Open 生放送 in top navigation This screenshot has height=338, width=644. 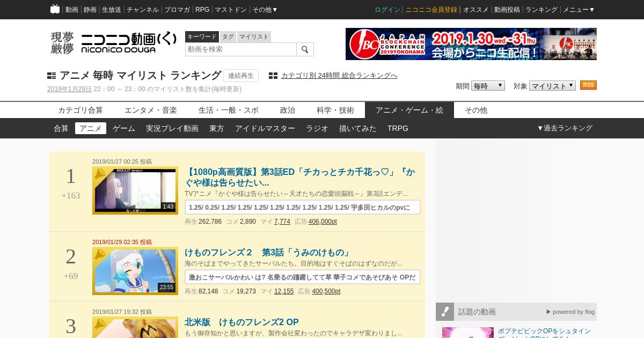coord(112,10)
